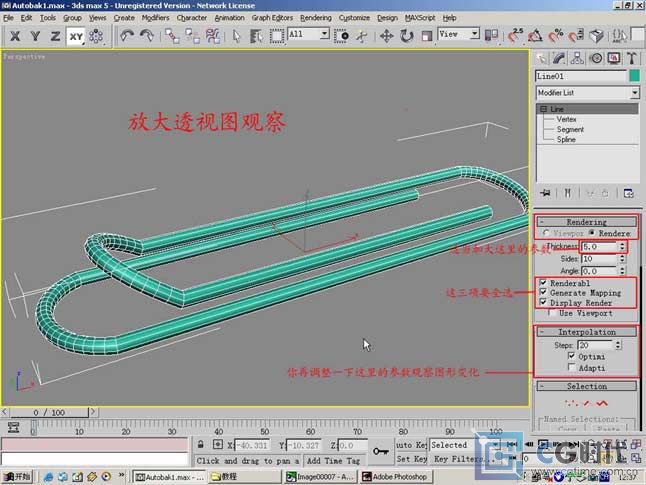Open the Modify panel tab
This screenshot has height=485, width=646.
pos(559,58)
